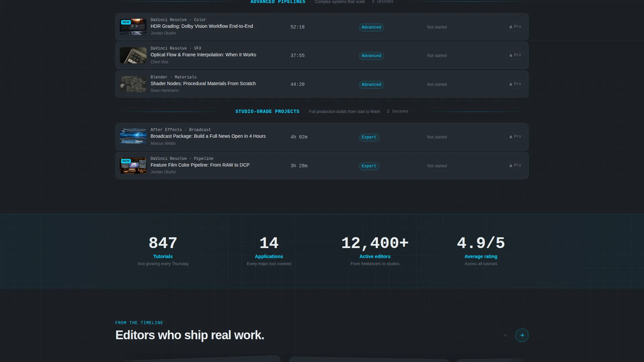Click instructor name Marcus Webb
The image size is (644, 362).
pos(163,143)
